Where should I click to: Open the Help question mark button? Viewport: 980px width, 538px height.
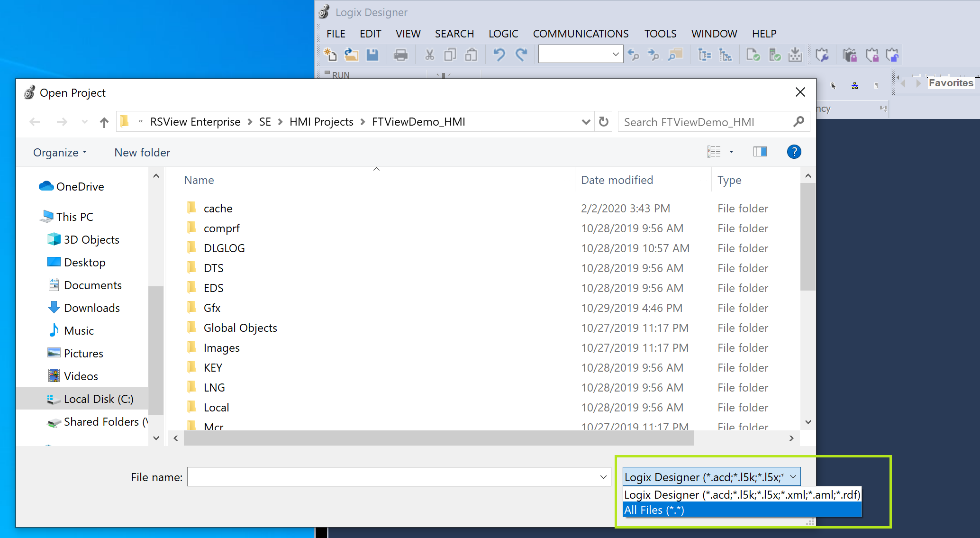click(794, 152)
